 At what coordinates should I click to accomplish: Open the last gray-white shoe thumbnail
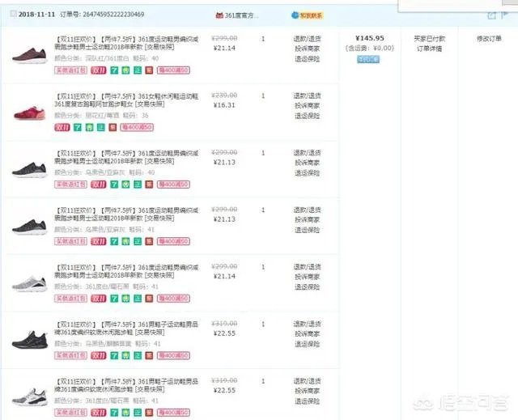point(27,397)
